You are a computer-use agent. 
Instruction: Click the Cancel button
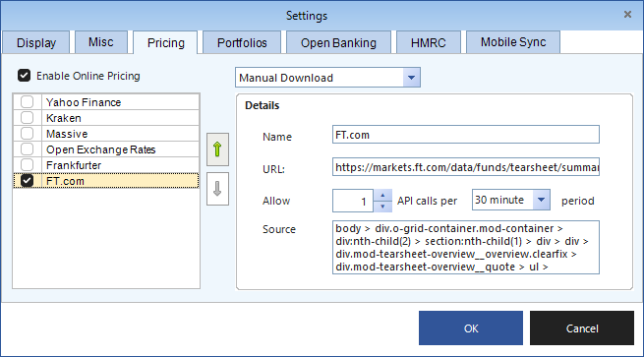tap(582, 327)
